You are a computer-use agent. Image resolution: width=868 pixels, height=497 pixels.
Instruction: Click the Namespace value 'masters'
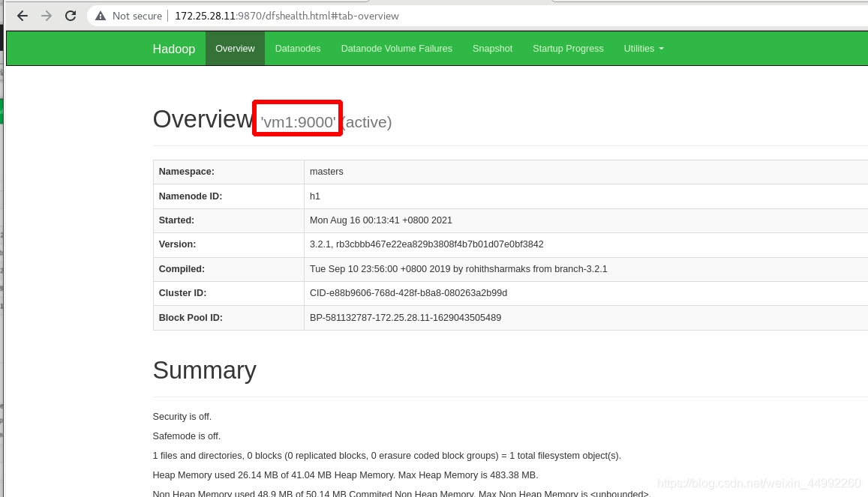326,172
